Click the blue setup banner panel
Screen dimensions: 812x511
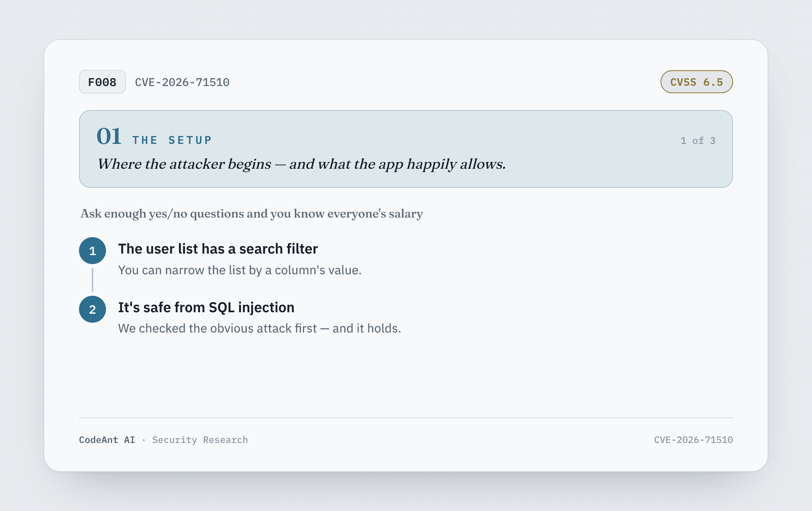point(406,149)
